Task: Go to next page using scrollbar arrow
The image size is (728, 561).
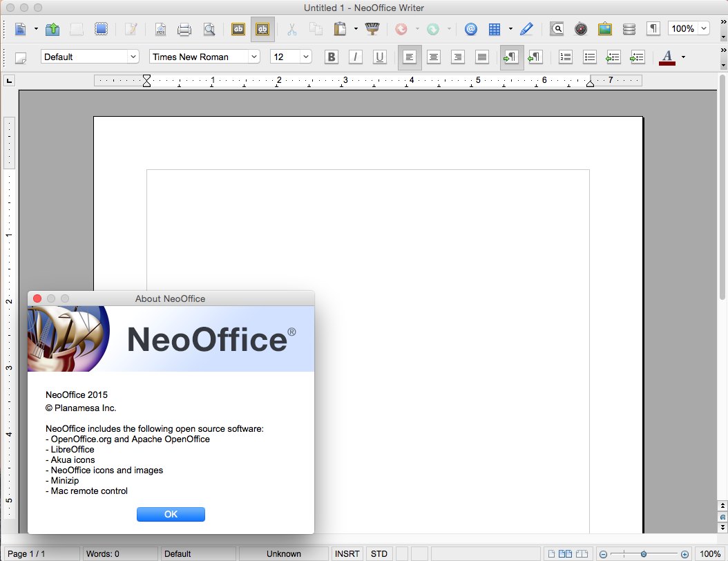Action: 722,528
